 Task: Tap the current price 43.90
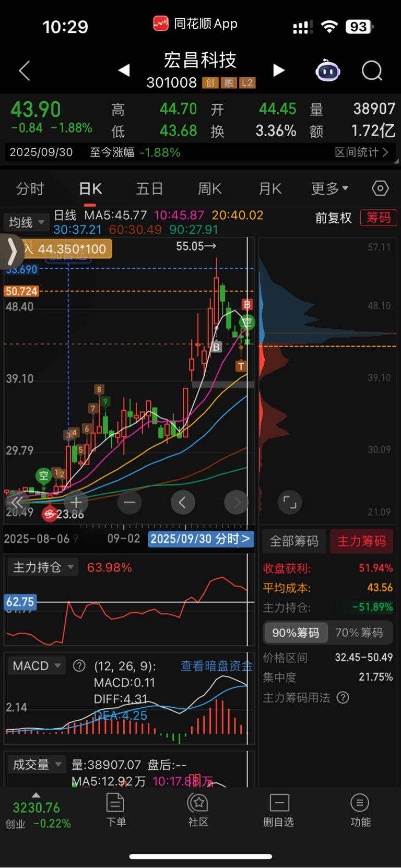(x=36, y=110)
